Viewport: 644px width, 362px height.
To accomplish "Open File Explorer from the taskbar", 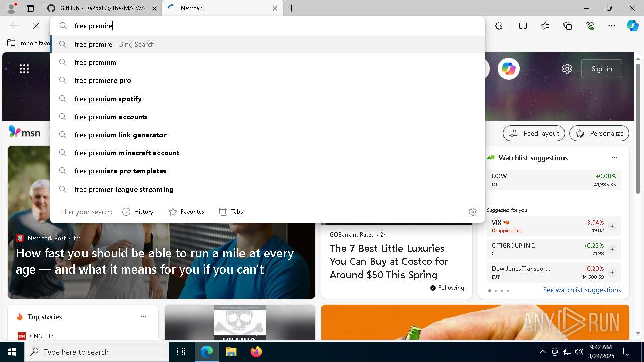I will (x=231, y=352).
